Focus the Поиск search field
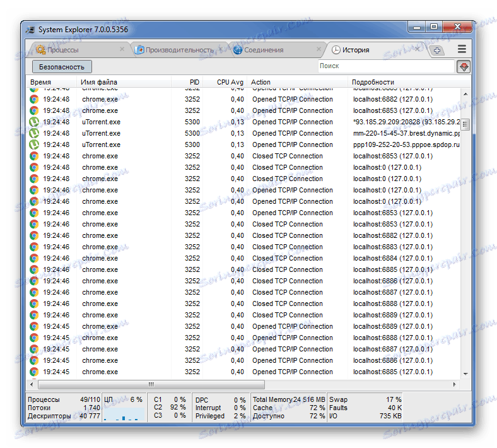The image size is (497, 448). 386,66
